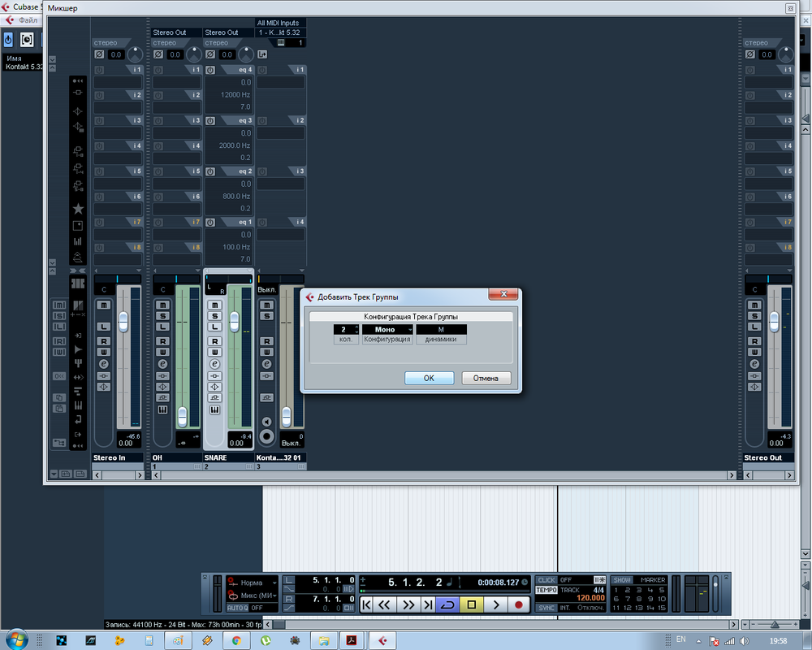Mute the Stereo Out channel

pos(754,305)
